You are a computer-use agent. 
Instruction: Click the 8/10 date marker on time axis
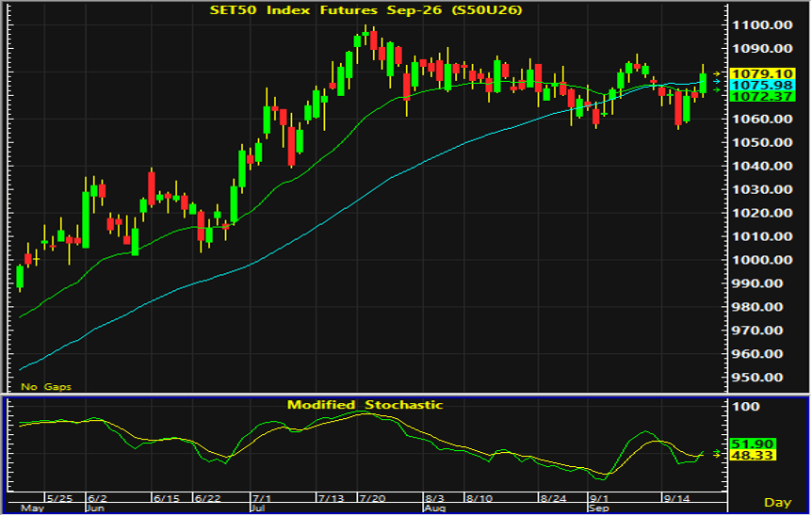click(479, 498)
